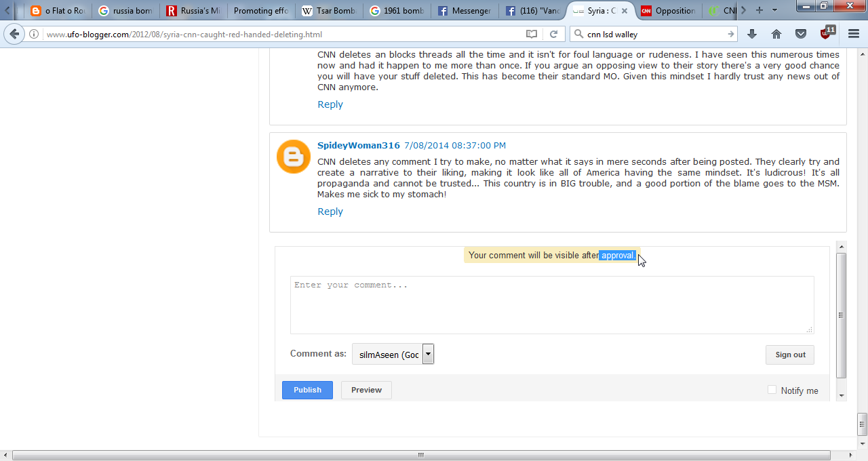Open the uBlock extension icon
Image resolution: width=868 pixels, height=461 pixels.
827,33
